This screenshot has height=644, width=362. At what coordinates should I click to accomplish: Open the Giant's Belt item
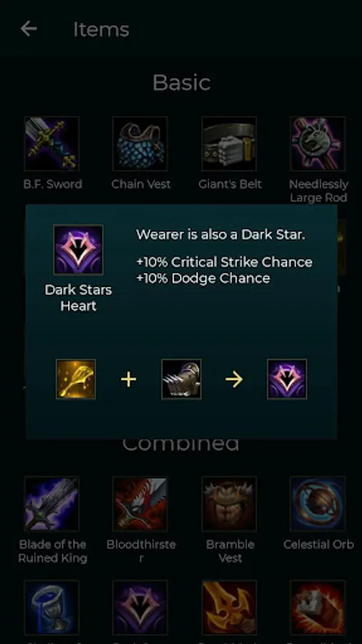pos(230,144)
